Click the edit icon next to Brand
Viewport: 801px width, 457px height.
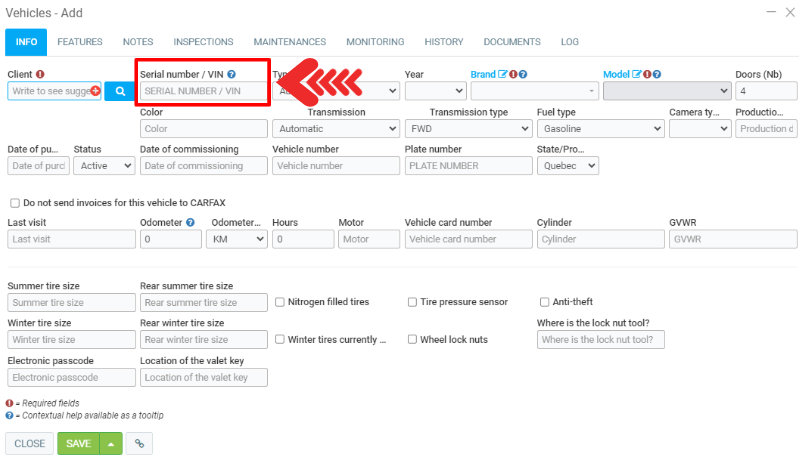503,74
